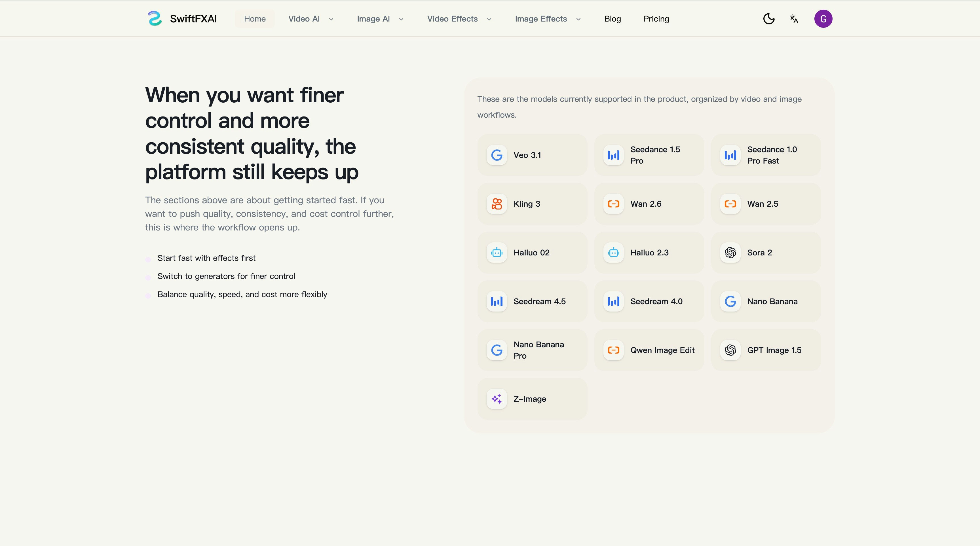The width and height of the screenshot is (980, 546).
Task: Select the Wan 2.6 model icon
Action: pos(613,204)
